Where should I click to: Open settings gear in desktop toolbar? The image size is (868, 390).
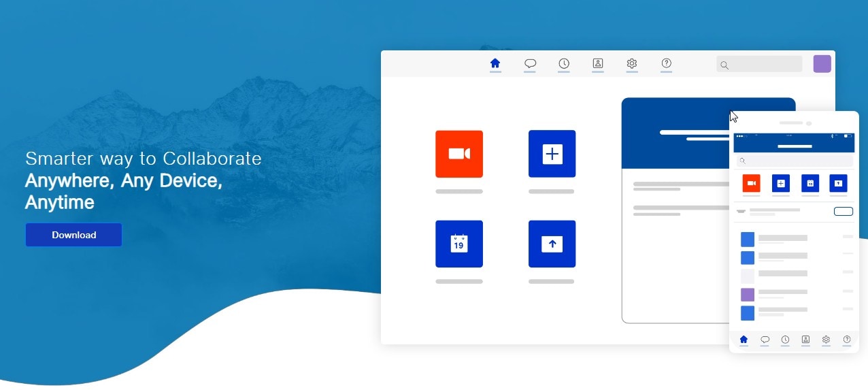(632, 63)
